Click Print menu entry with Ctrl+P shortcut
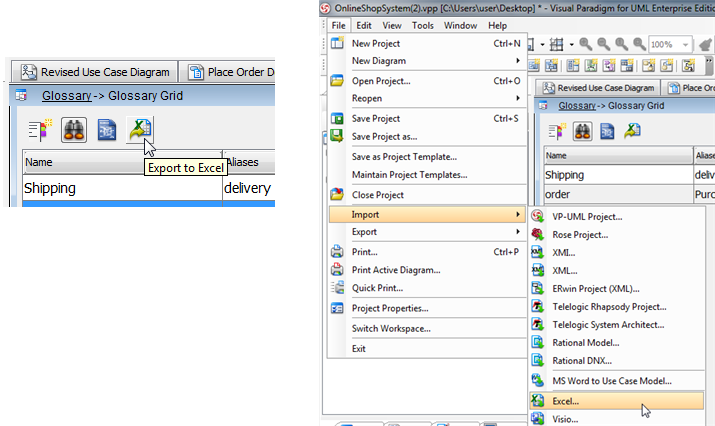715x426 pixels. tap(427, 252)
